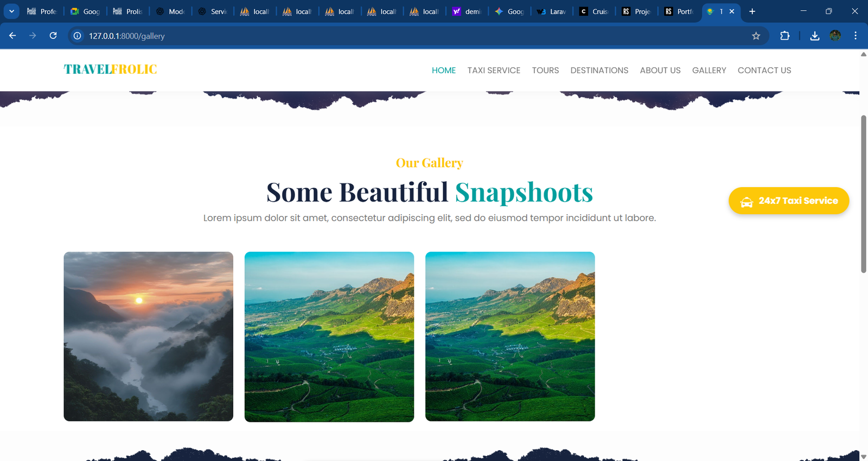This screenshot has width=868, height=461.
Task: Open the rightmost green hills photo
Action: pos(510,336)
